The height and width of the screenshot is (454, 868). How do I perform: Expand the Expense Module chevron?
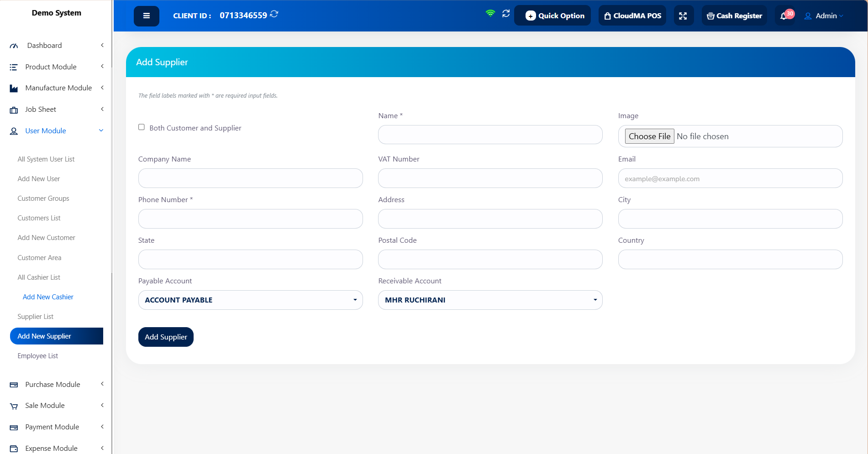tap(102, 448)
